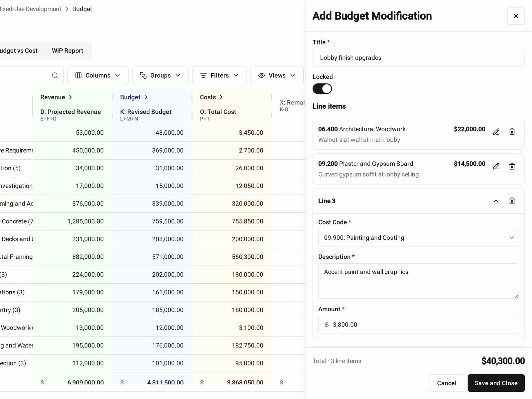This screenshot has width=532, height=399.
Task: Delete the Architectural Woodwork line item
Action: pos(512,132)
